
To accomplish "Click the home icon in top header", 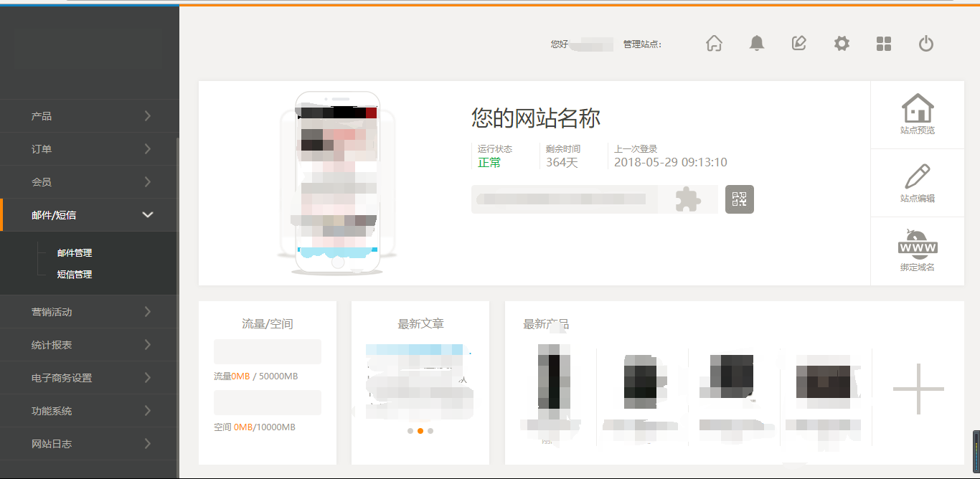I will [x=714, y=44].
